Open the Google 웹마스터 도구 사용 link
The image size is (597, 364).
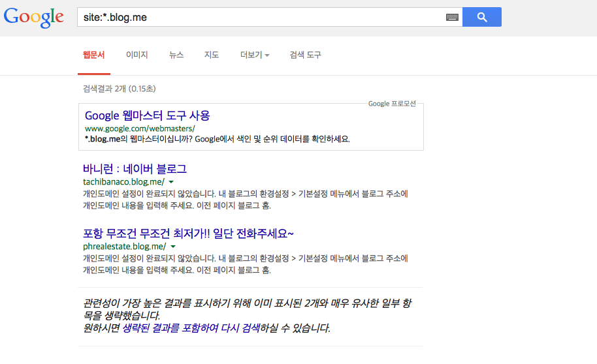click(x=148, y=115)
